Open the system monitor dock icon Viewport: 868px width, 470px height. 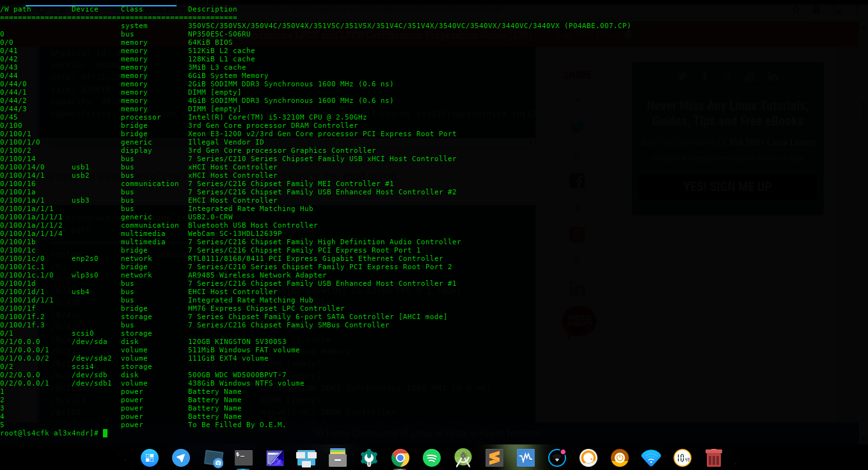click(x=526, y=458)
